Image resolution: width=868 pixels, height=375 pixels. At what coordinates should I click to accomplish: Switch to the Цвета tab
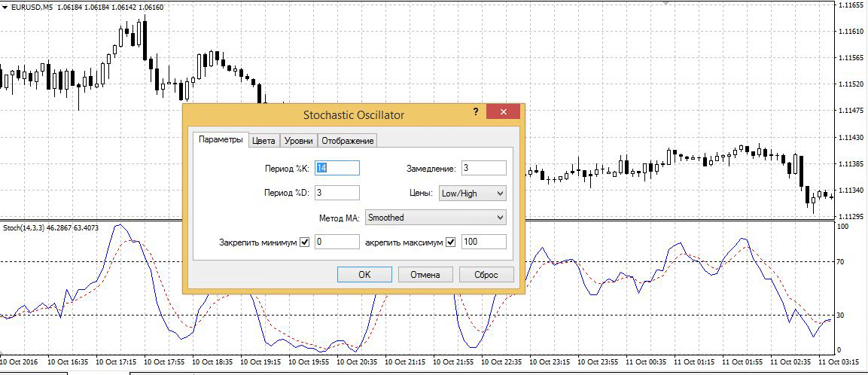click(263, 141)
